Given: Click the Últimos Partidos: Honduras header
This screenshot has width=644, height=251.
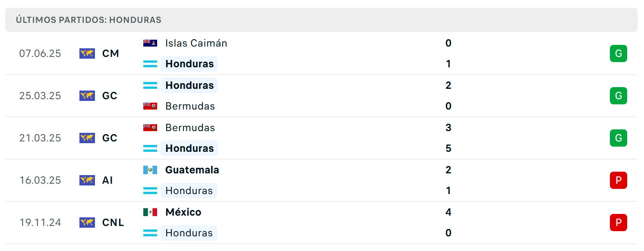Looking at the screenshot, I should click(x=88, y=20).
